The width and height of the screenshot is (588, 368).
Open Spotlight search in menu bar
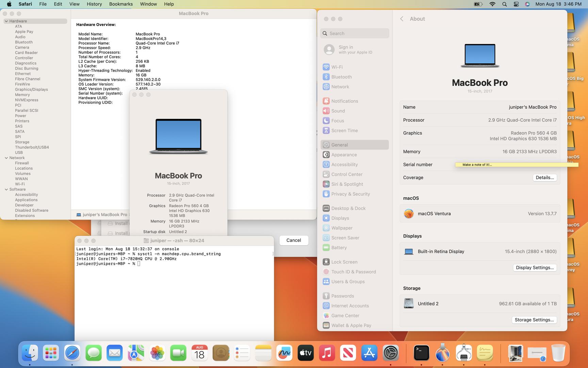click(x=504, y=4)
